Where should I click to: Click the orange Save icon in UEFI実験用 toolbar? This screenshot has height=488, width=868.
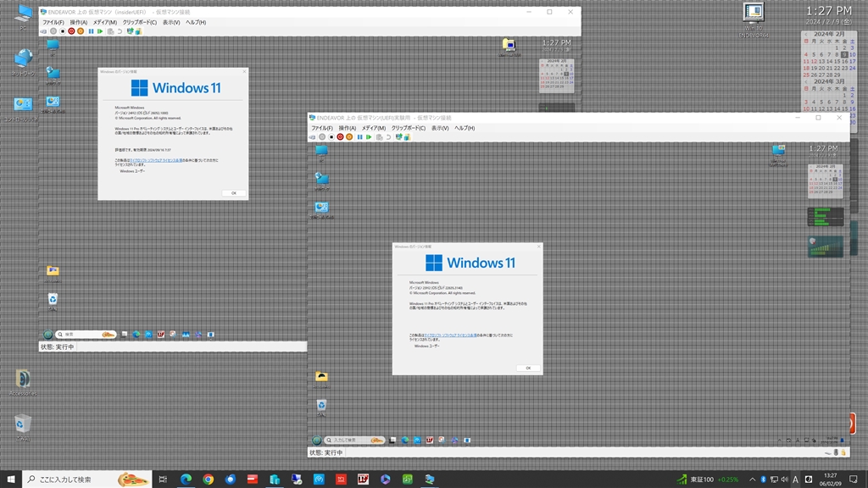pyautogui.click(x=348, y=136)
